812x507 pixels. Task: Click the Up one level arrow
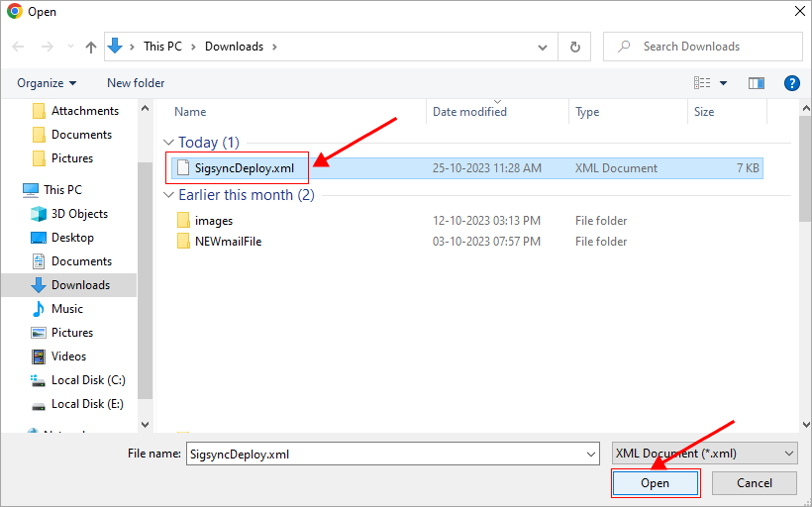point(91,47)
